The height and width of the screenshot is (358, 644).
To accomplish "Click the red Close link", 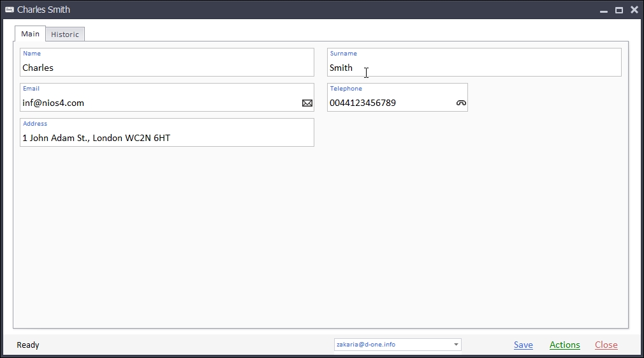I will click(606, 345).
